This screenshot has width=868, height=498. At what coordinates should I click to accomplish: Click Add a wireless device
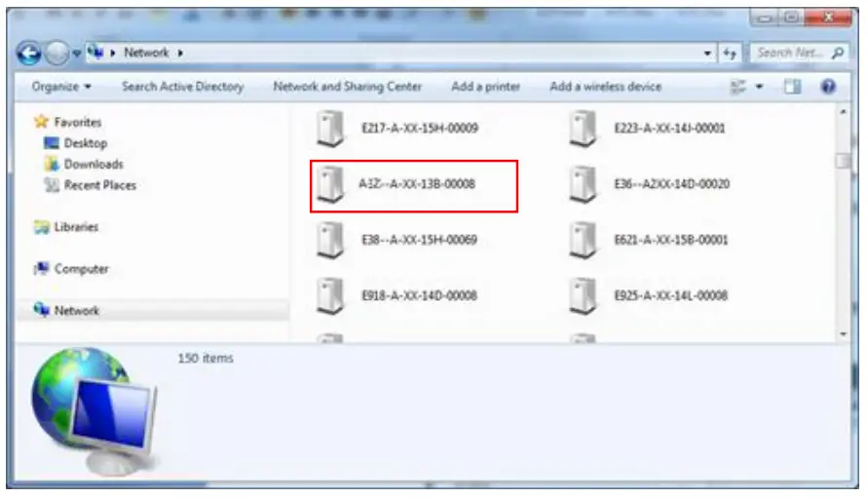(x=605, y=87)
